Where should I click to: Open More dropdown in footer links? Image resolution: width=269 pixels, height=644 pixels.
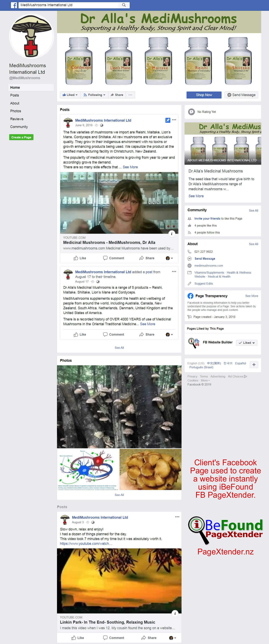(x=205, y=380)
